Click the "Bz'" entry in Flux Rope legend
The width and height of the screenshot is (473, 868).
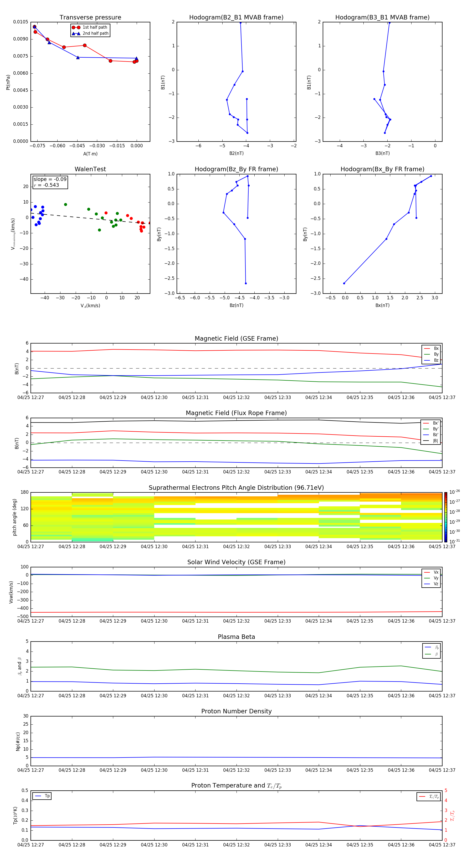point(431,435)
